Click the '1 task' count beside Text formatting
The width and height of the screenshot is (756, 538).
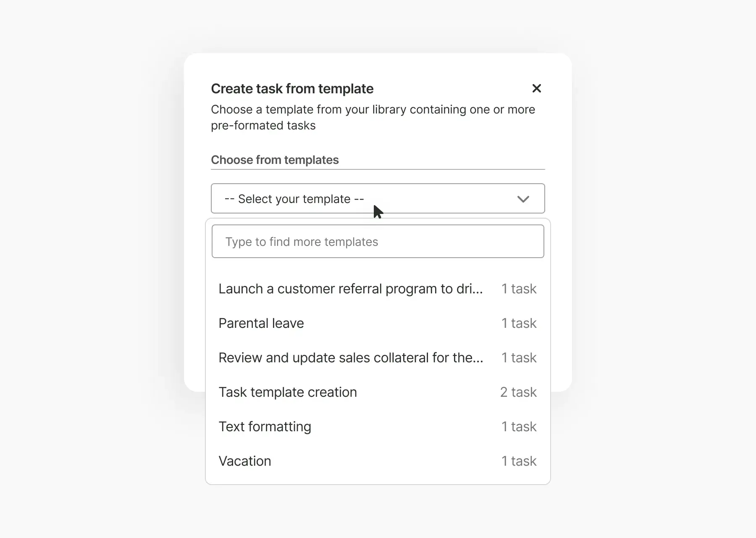pyautogui.click(x=519, y=427)
